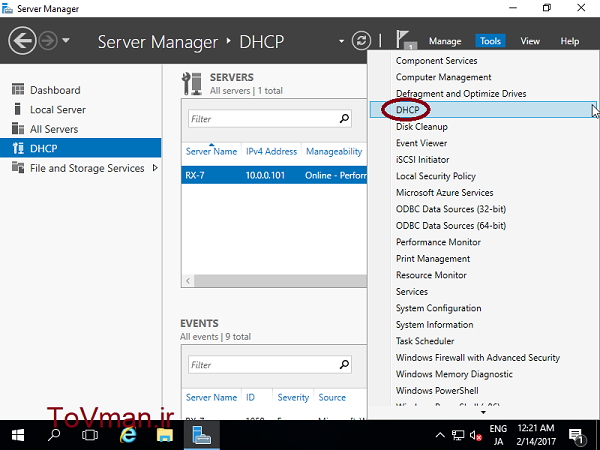Viewport: 600px width, 450px height.
Task: Refresh Server Manager using the refresh icon
Action: [361, 40]
